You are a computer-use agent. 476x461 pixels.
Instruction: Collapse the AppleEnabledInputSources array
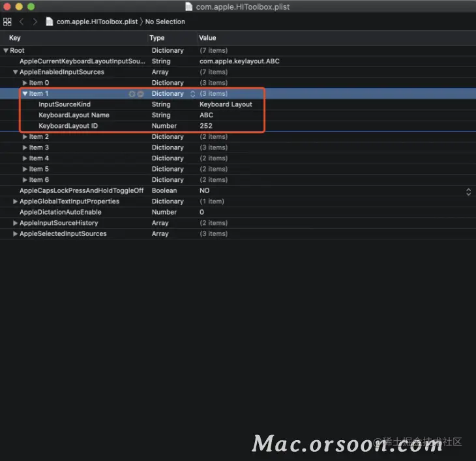click(15, 72)
